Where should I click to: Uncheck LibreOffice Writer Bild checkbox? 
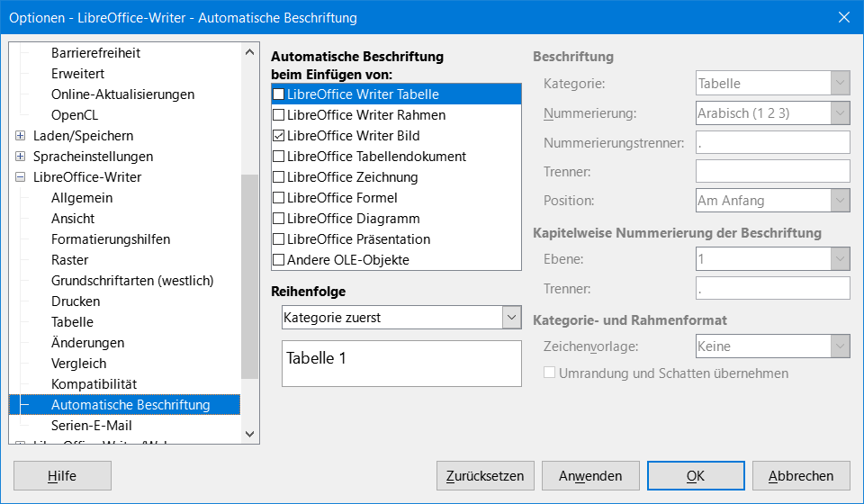coord(279,136)
